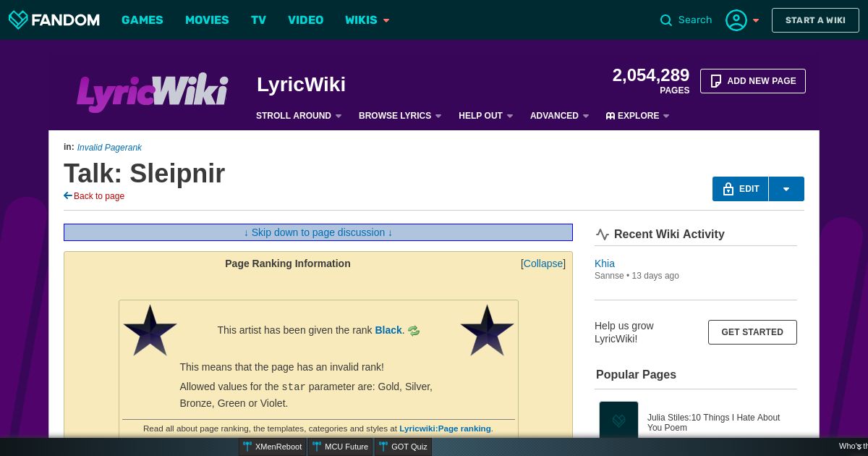Open Julia Stiles:10 Things I Hate poem link
Image resolution: width=868 pixels, height=456 pixels.
coord(713,423)
